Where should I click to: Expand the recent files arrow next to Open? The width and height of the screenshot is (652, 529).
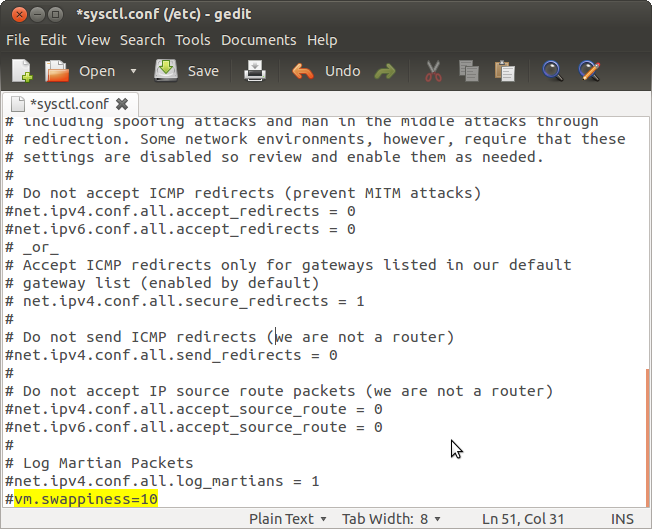pyautogui.click(x=133, y=71)
